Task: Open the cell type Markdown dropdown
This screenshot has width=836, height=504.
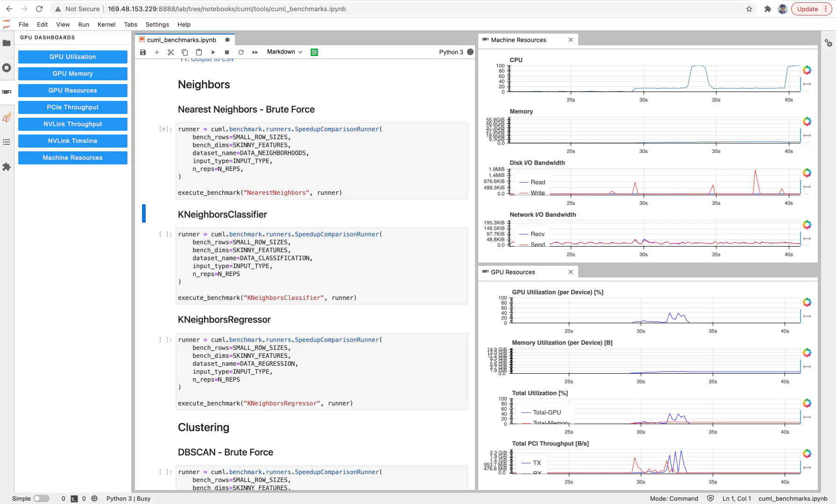Action: coord(285,52)
